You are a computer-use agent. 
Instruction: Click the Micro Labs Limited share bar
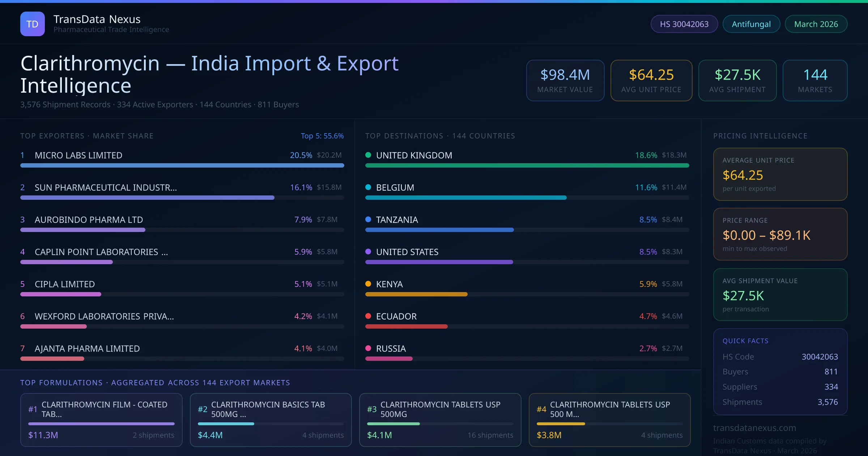pos(182,165)
